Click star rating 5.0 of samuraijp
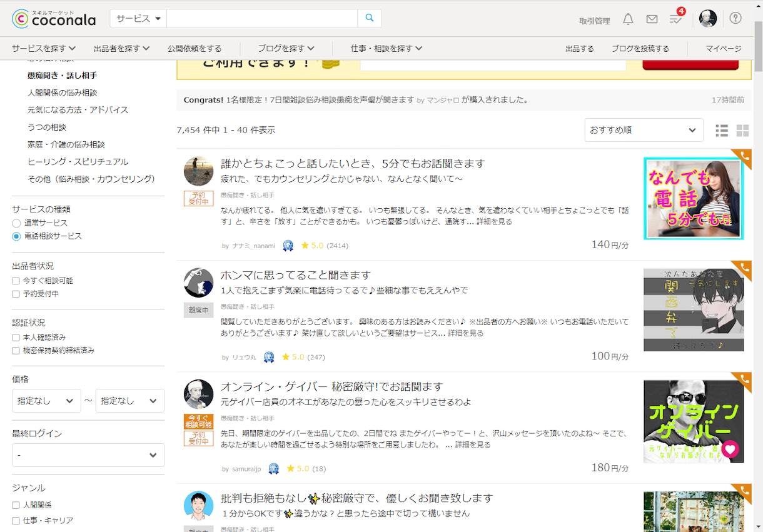The width and height of the screenshot is (763, 532). pyautogui.click(x=298, y=468)
